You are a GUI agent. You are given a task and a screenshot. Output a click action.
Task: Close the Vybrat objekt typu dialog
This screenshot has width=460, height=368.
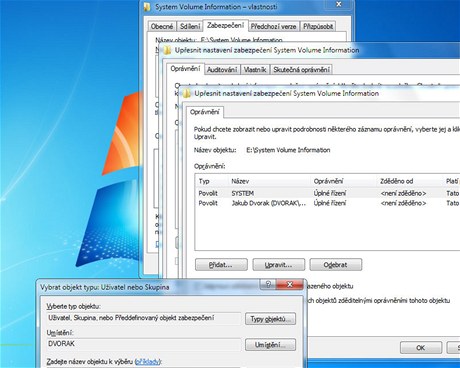(x=290, y=284)
